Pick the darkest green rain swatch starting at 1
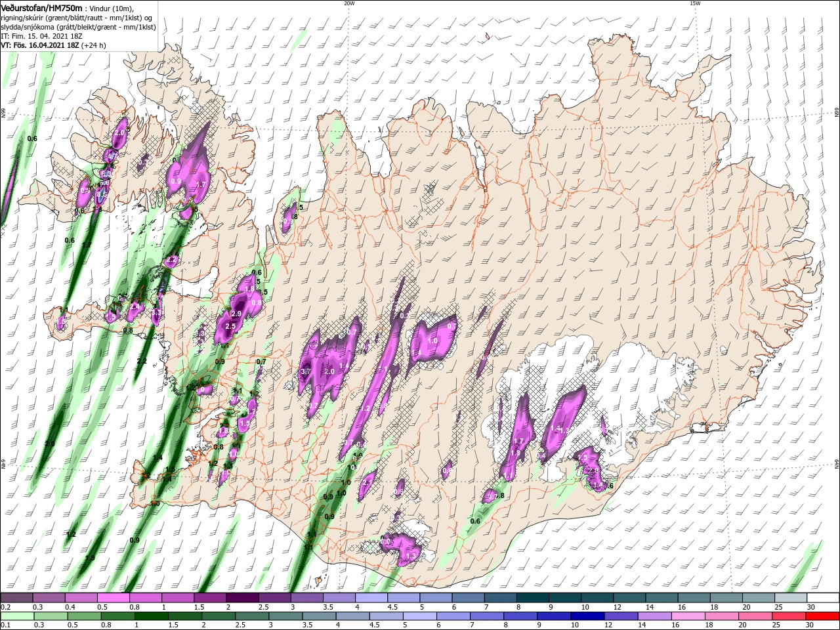The height and width of the screenshot is (630, 840). click(151, 616)
